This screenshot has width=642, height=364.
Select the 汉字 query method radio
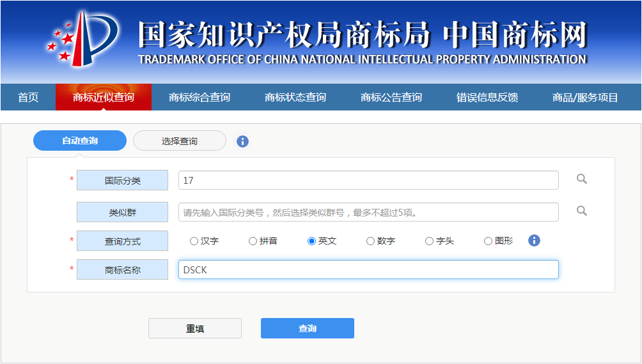tap(194, 241)
